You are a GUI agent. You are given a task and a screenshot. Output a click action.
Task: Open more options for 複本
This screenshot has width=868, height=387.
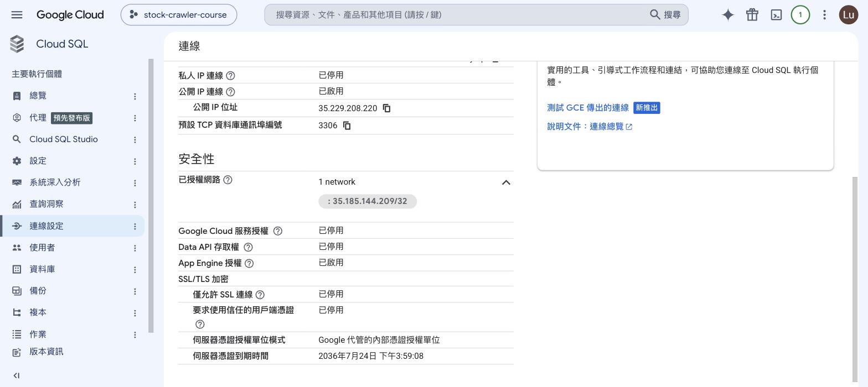[135, 312]
